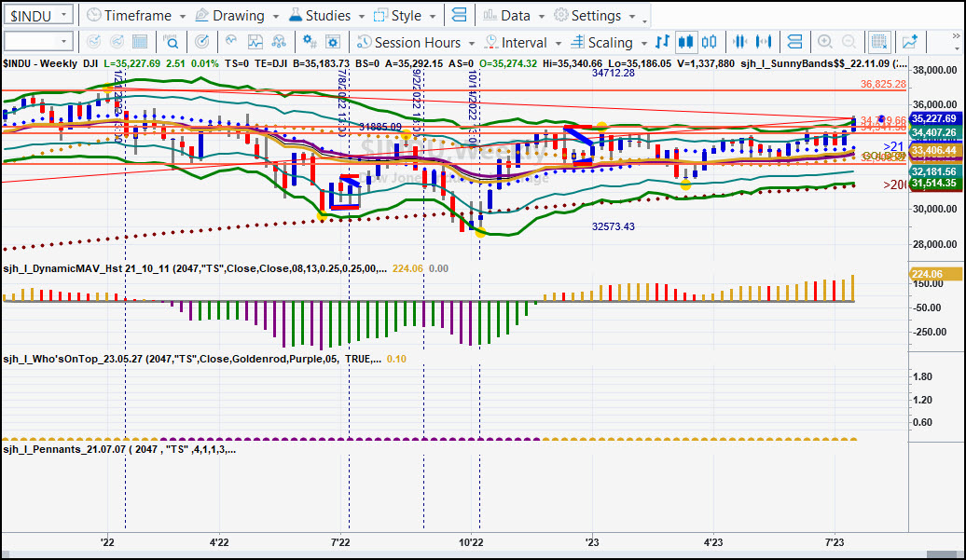Click the linked-nodes strategy icon

(x=279, y=42)
